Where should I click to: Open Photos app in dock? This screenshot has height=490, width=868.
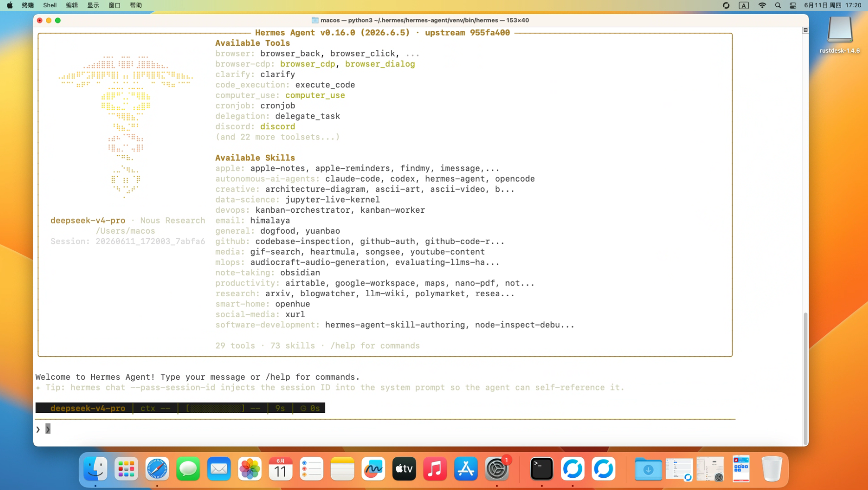pyautogui.click(x=250, y=469)
